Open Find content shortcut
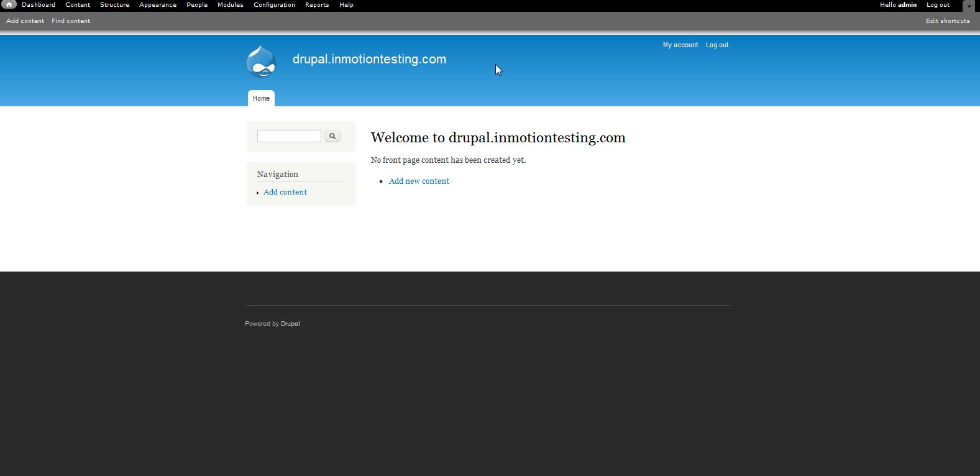Image resolution: width=980 pixels, height=476 pixels. click(71, 21)
